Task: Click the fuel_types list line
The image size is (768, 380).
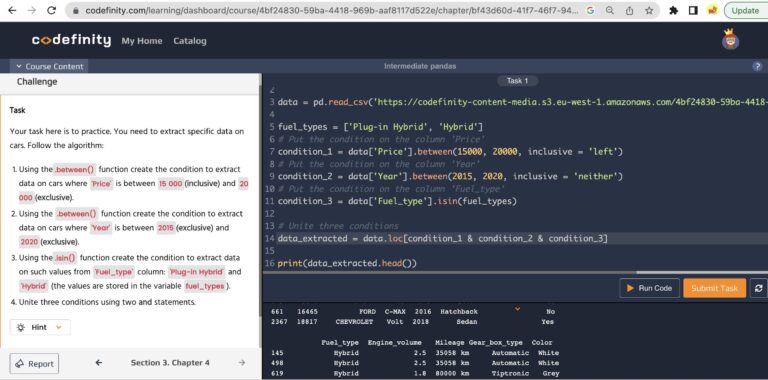Action: click(381, 127)
